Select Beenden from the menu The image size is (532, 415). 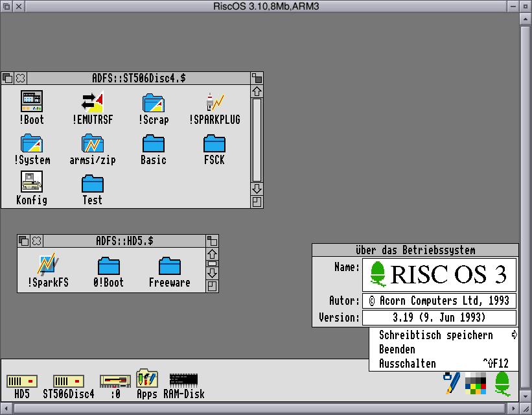(397, 350)
